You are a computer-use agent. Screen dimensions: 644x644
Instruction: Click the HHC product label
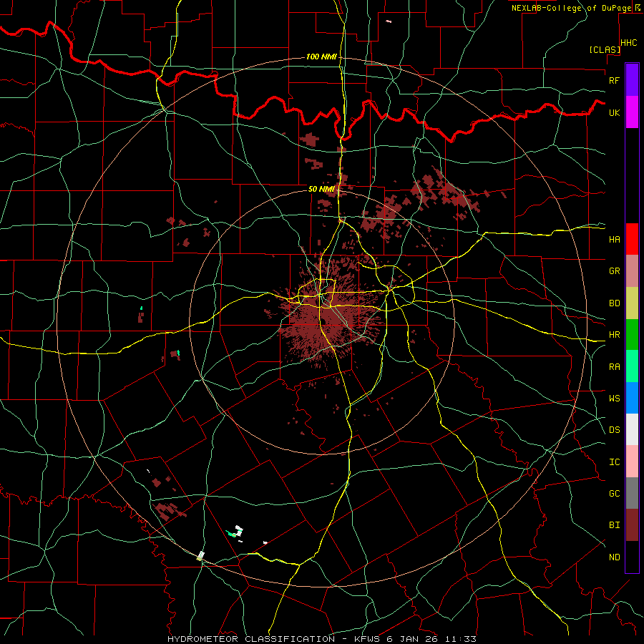click(x=629, y=43)
